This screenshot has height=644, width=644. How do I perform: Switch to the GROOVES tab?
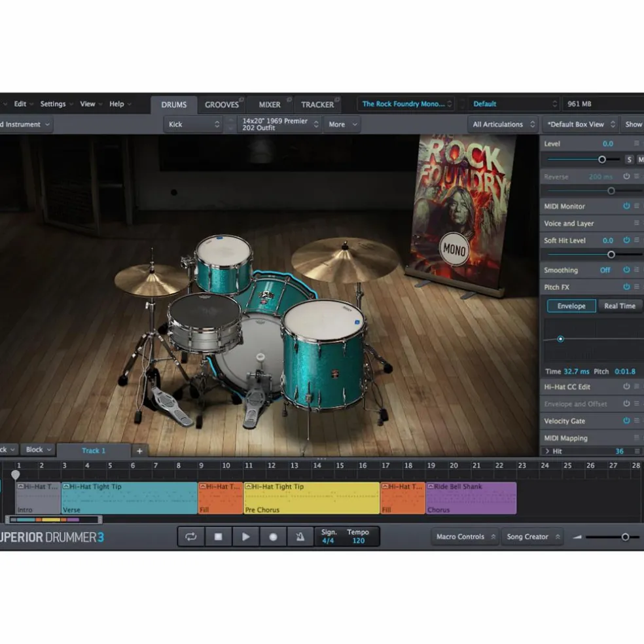point(221,105)
